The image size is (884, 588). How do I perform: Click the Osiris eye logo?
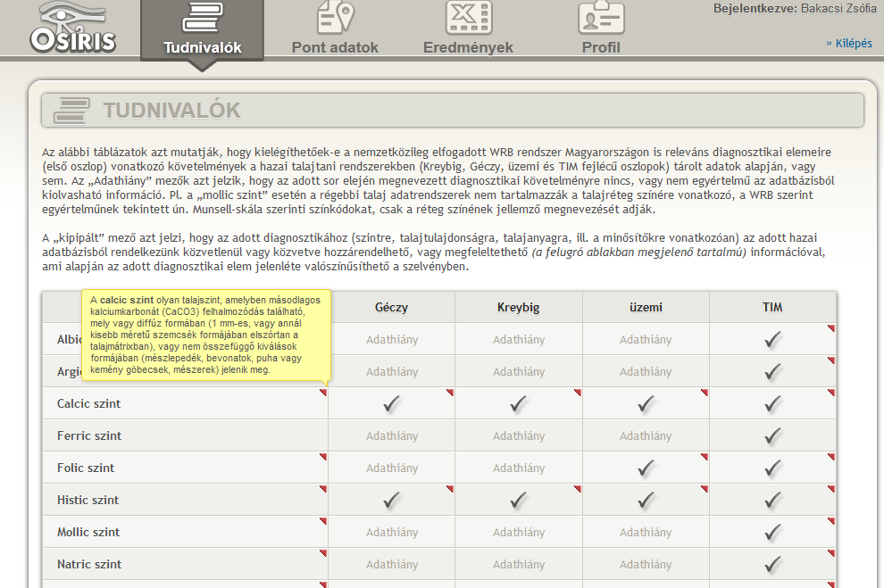pos(72,29)
